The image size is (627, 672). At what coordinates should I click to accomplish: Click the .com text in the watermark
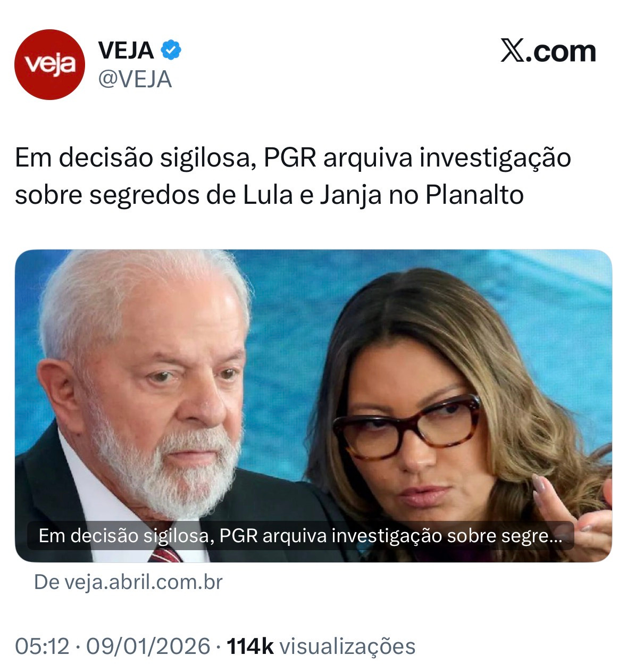coord(561,51)
